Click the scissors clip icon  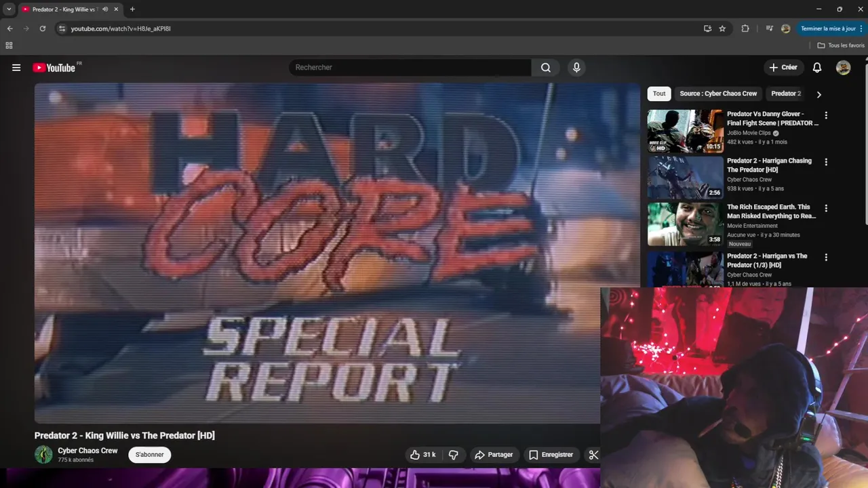[593, 455]
